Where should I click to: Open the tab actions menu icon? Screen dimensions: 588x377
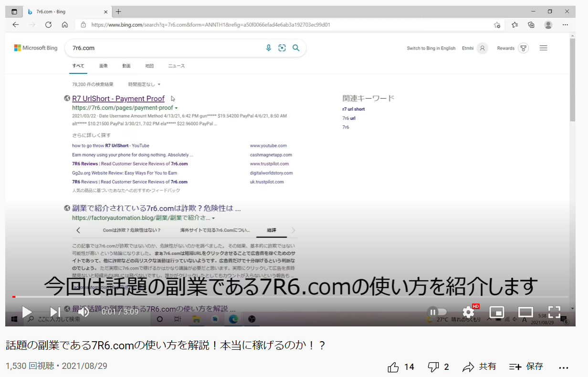click(x=14, y=11)
